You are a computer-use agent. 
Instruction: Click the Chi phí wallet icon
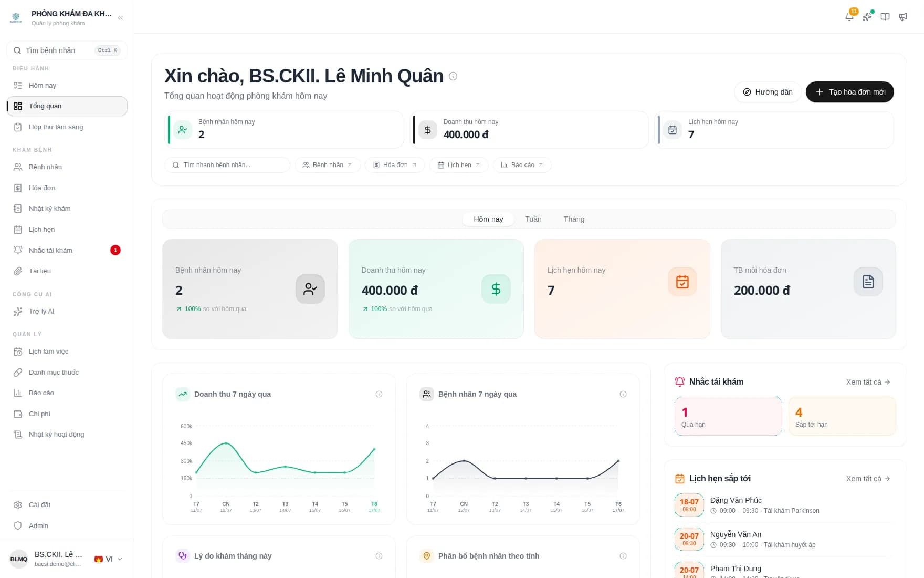tap(18, 414)
